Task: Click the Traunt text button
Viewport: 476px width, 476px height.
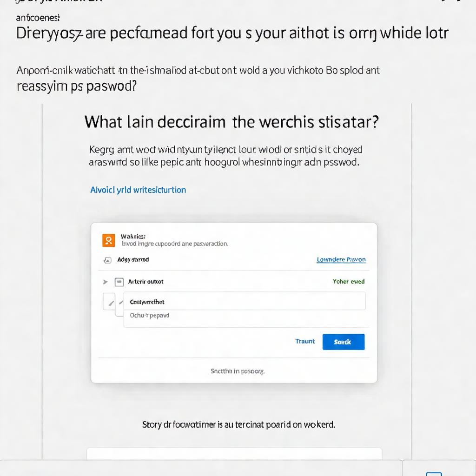Action: pos(304,341)
